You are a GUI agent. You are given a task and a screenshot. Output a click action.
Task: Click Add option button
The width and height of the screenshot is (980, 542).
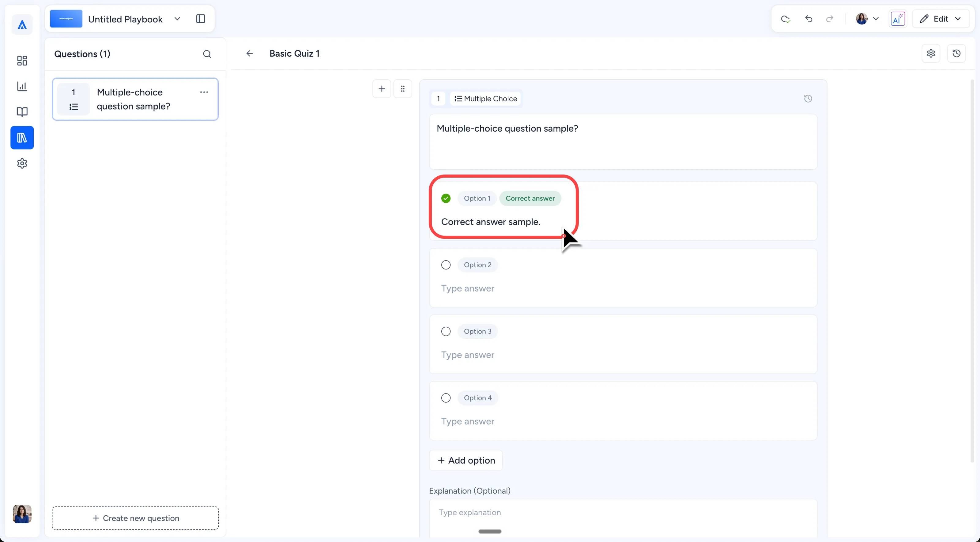(x=466, y=461)
